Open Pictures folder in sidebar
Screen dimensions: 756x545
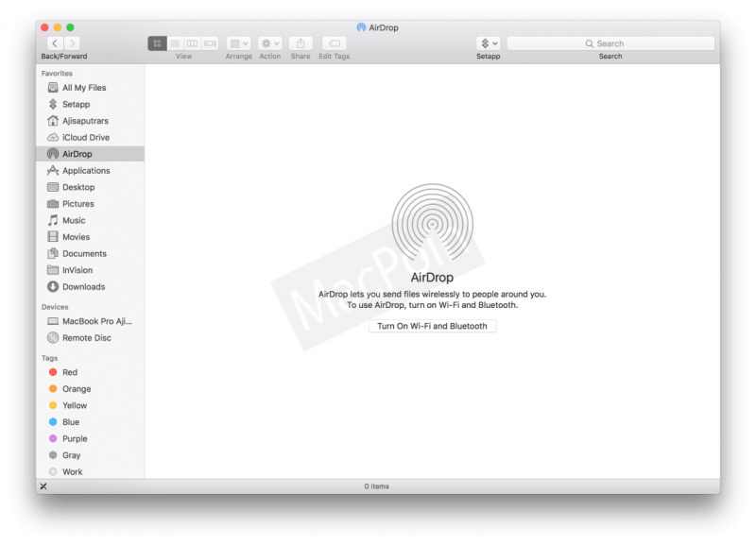pyautogui.click(x=90, y=204)
